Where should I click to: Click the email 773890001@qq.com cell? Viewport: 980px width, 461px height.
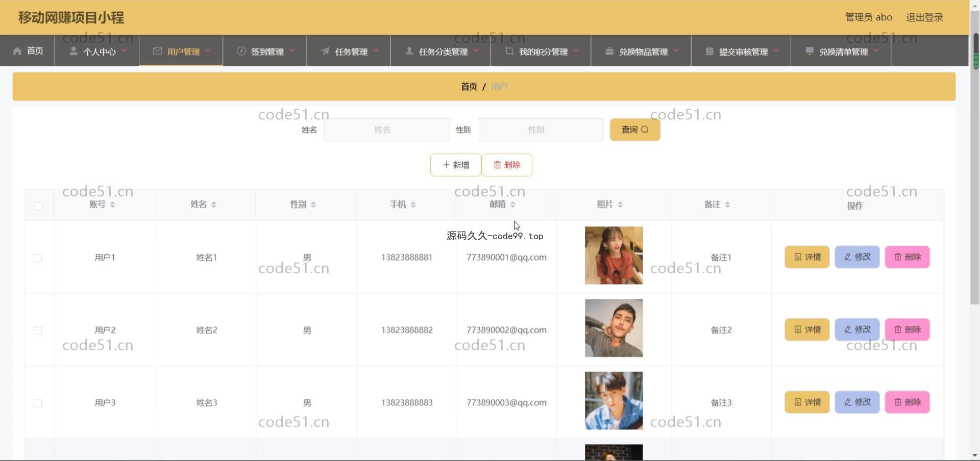pyautogui.click(x=506, y=258)
